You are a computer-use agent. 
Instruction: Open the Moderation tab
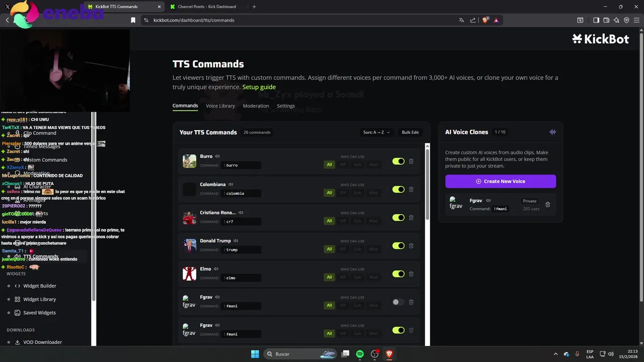[x=256, y=106]
